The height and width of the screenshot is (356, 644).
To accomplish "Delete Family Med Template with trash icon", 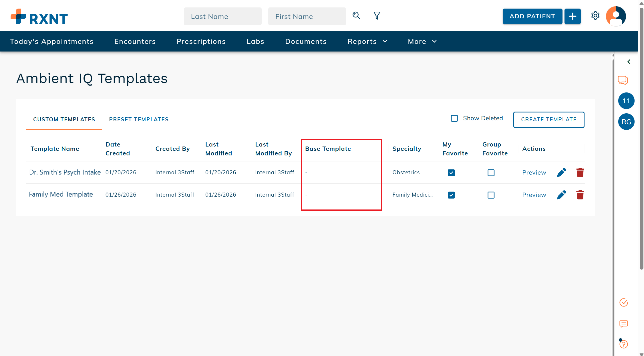I will click(x=580, y=195).
